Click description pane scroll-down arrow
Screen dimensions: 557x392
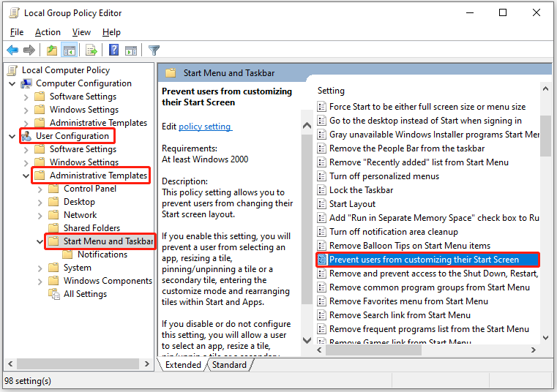(x=307, y=340)
